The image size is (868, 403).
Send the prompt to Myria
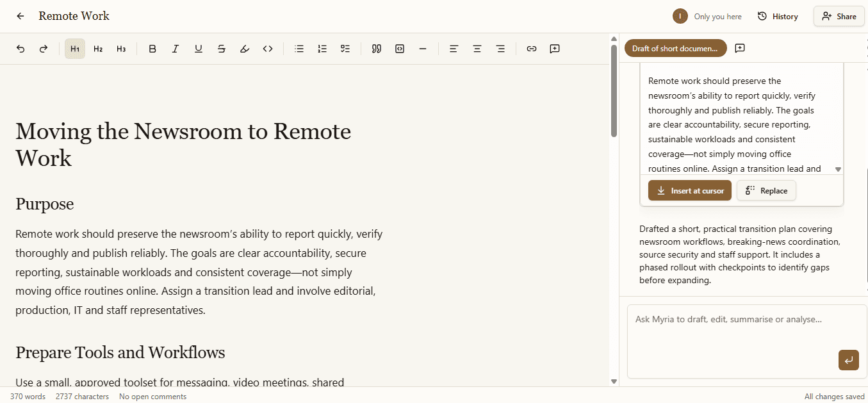coord(848,360)
